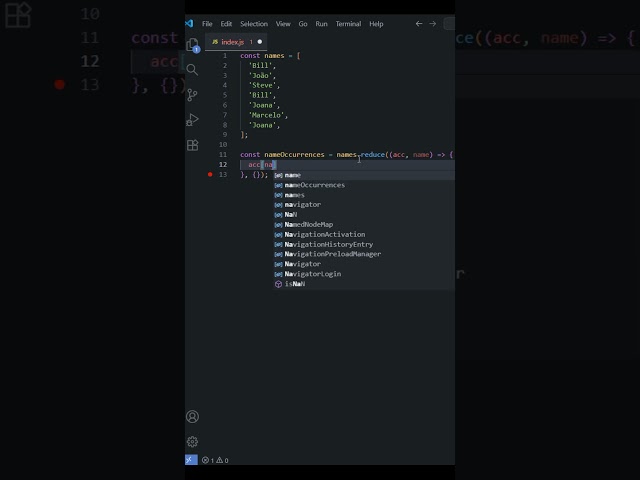This screenshot has height=480, width=640.
Task: Click 'nameOccurrences' declaration on line 11
Action: click(294, 155)
